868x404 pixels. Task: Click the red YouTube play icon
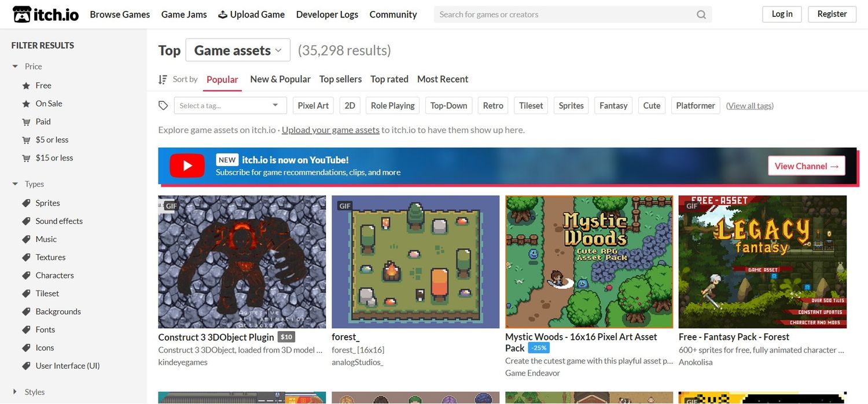pyautogui.click(x=187, y=166)
